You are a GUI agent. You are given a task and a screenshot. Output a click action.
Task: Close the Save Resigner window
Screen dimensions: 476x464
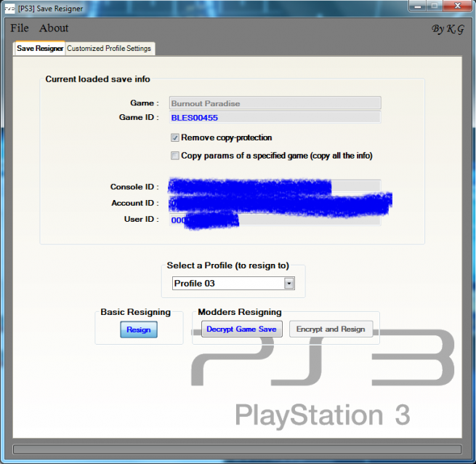point(458,6)
